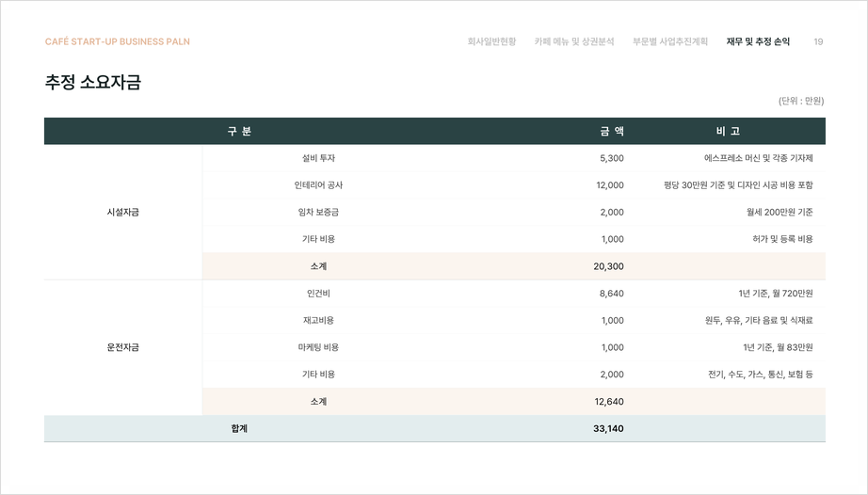868x495 pixels.
Task: Select the 12,000 amount cell
Action: 610,185
